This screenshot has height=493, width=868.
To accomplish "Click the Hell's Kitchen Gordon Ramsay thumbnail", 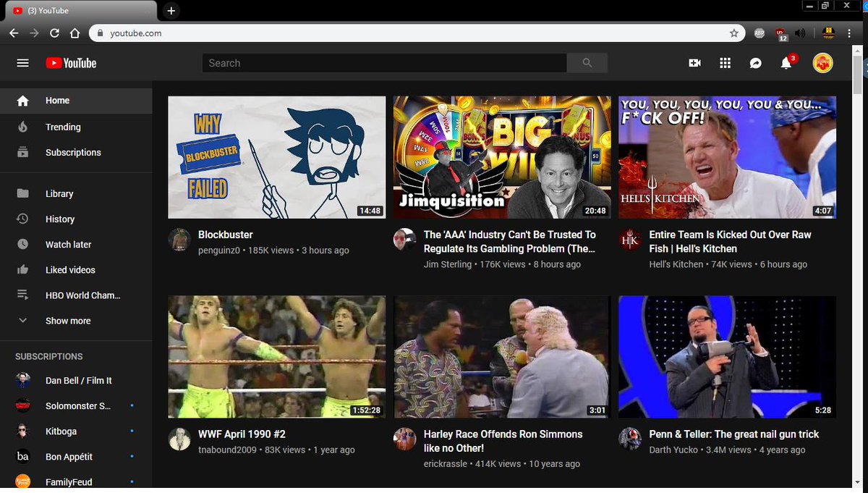I will click(x=728, y=157).
